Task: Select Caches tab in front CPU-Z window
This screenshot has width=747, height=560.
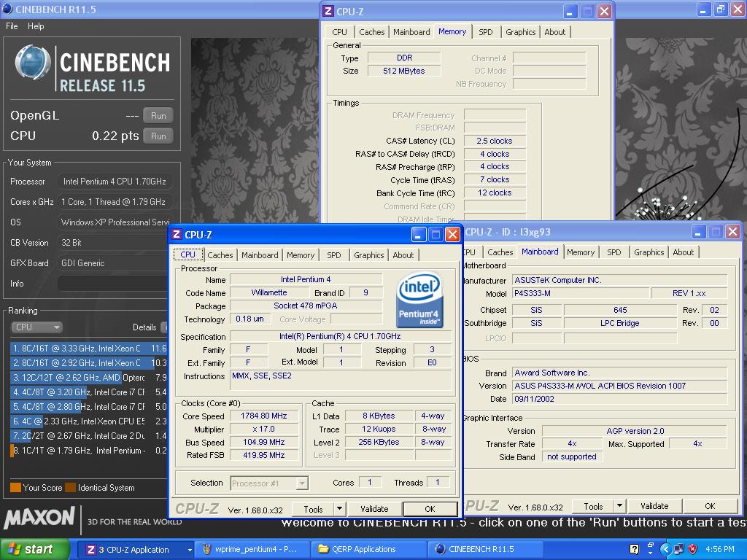Action: (x=220, y=255)
